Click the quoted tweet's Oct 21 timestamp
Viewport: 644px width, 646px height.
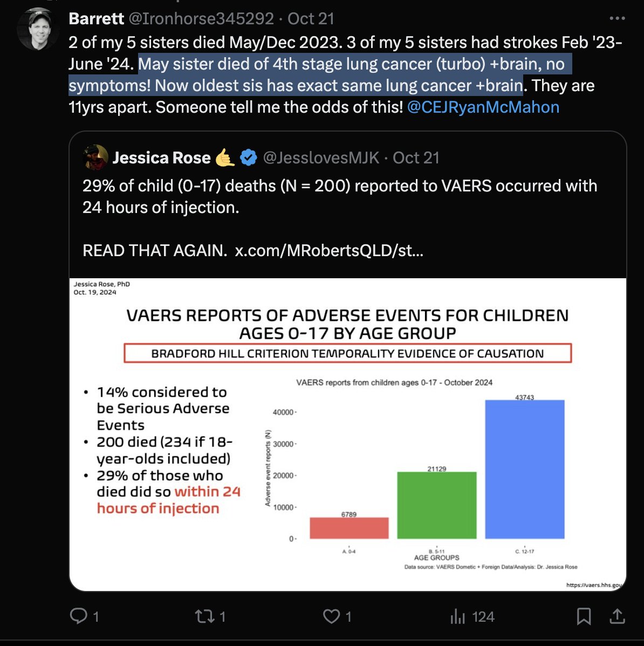coord(416,157)
